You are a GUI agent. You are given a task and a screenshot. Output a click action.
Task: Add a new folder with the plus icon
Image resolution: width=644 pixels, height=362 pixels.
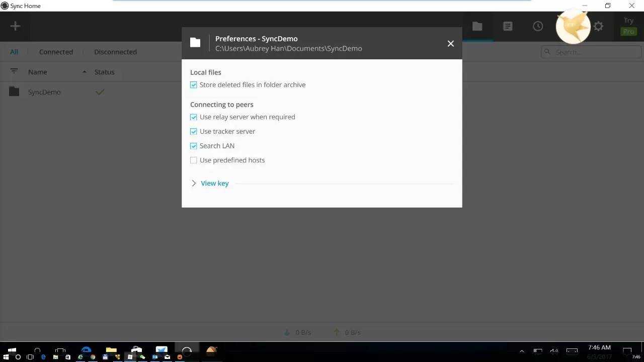[15, 26]
